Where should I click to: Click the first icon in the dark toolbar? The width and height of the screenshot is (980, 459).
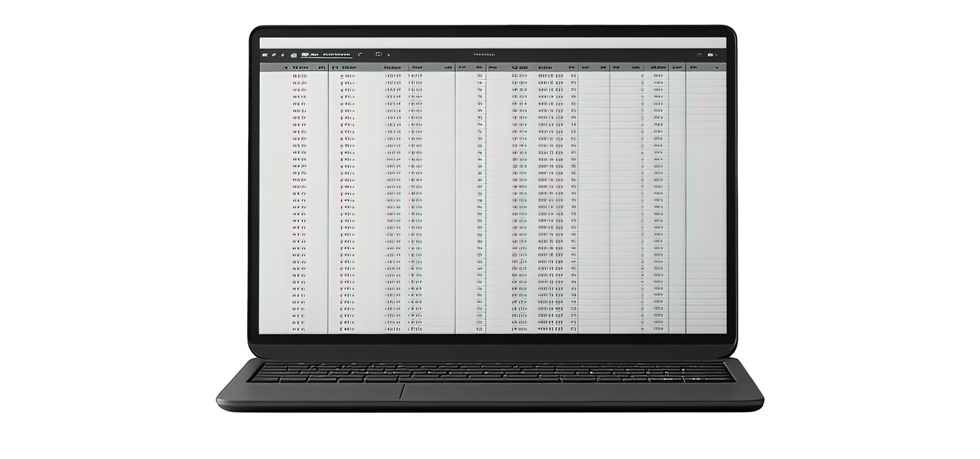[x=265, y=55]
